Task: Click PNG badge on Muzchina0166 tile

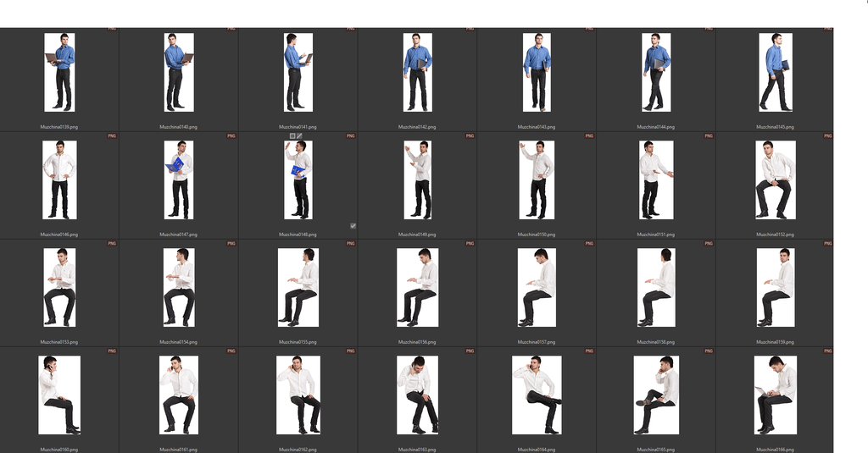Action: click(828, 351)
